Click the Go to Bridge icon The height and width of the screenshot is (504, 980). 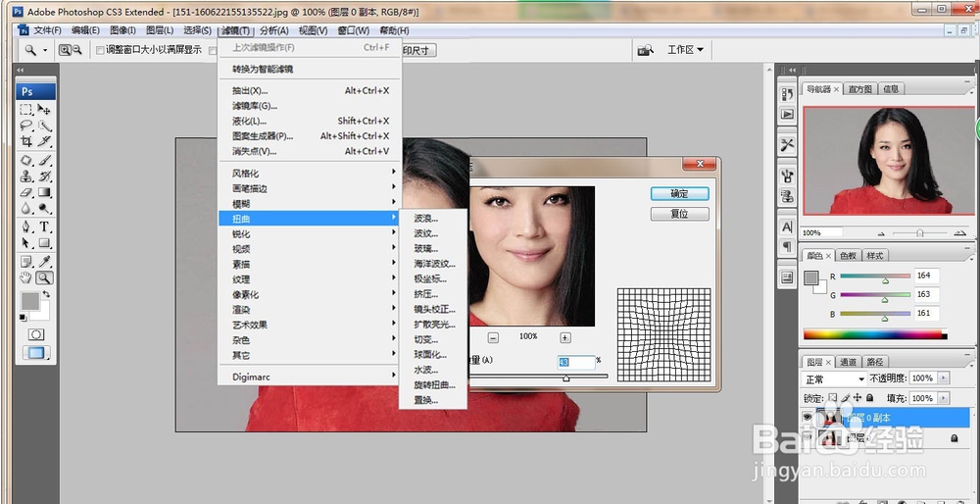pyautogui.click(x=645, y=50)
